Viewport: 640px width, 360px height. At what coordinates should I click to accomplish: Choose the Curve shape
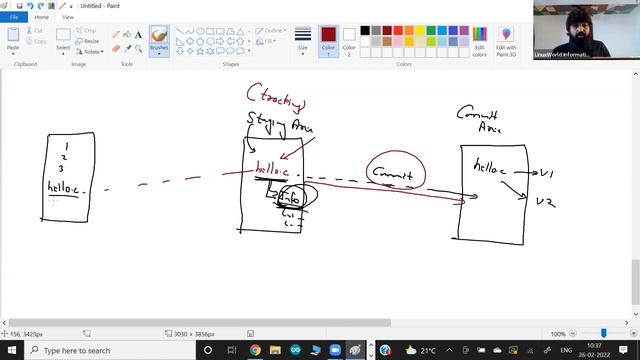[x=190, y=31]
